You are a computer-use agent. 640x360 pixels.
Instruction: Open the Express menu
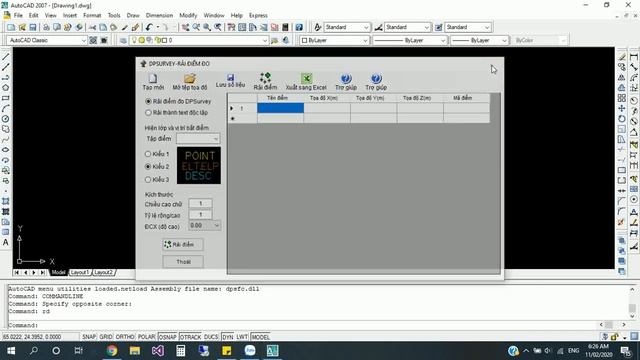pyautogui.click(x=258, y=16)
